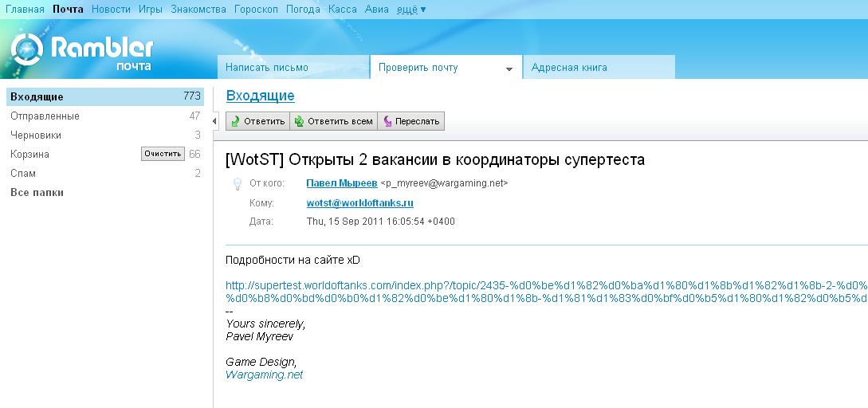Open the Проверить почту dropdown arrow

pyautogui.click(x=509, y=69)
